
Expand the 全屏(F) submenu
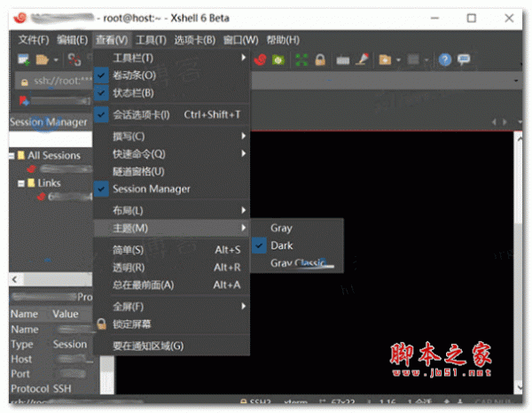171,306
